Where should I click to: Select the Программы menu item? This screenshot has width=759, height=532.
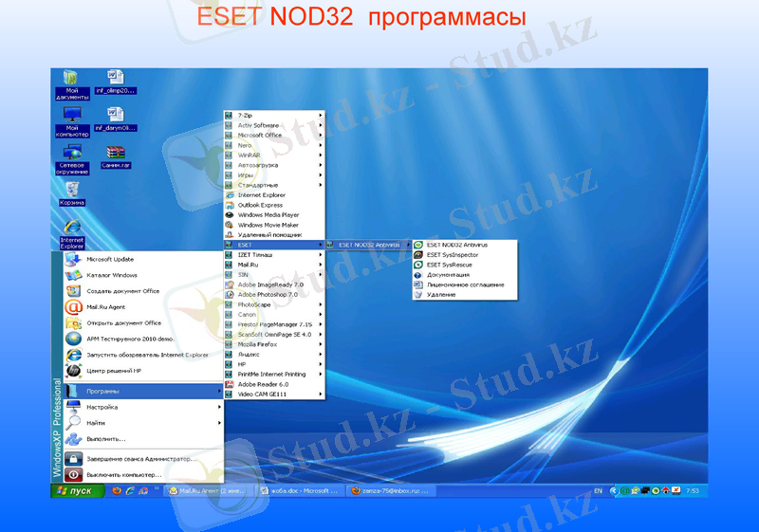143,391
